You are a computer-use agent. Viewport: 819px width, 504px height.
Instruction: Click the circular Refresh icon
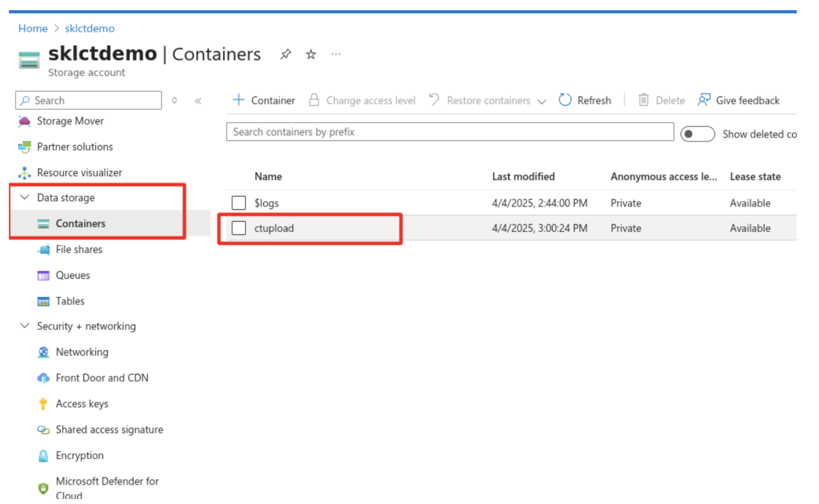(565, 100)
